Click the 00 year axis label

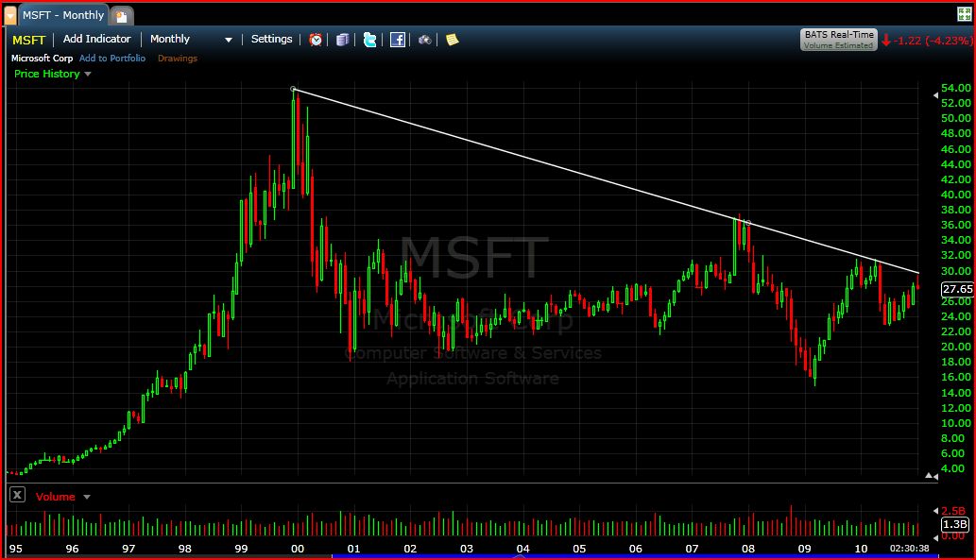point(298,549)
